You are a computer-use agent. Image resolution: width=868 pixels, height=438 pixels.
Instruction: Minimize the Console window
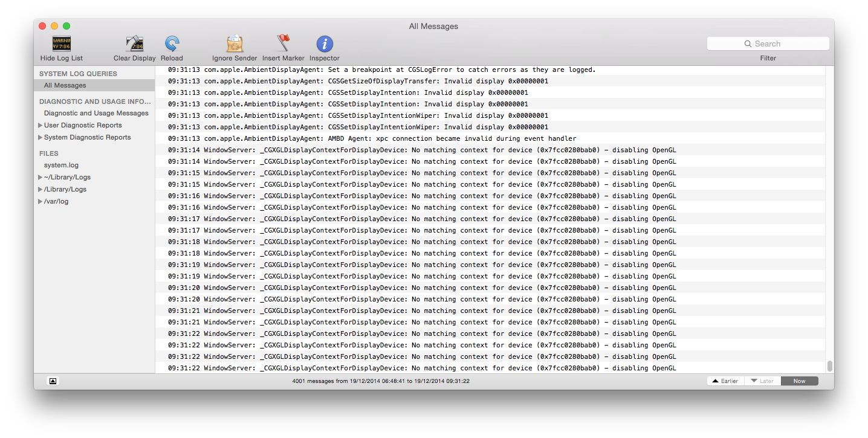[54, 26]
